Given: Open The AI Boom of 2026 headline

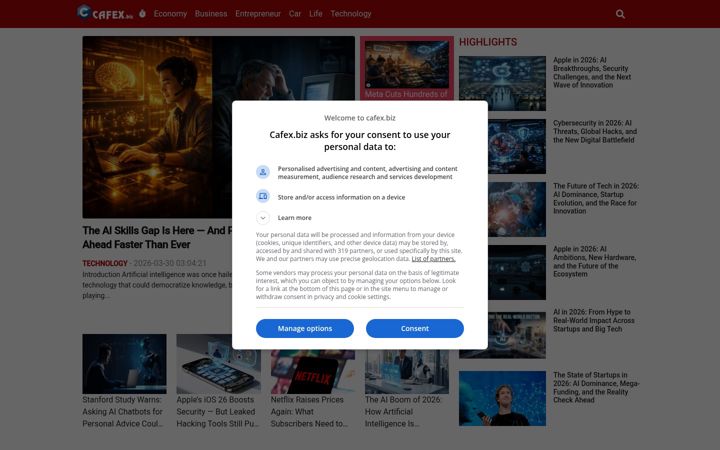Looking at the screenshot, I should [403, 412].
